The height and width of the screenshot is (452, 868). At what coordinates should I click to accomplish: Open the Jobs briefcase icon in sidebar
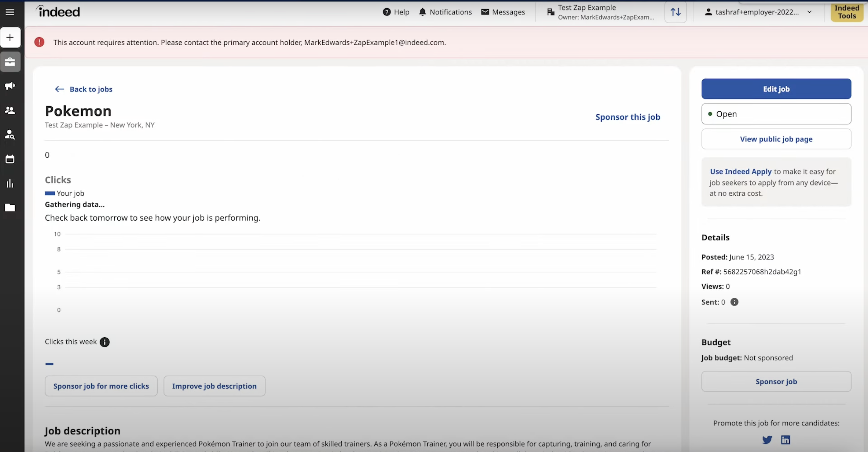click(10, 62)
